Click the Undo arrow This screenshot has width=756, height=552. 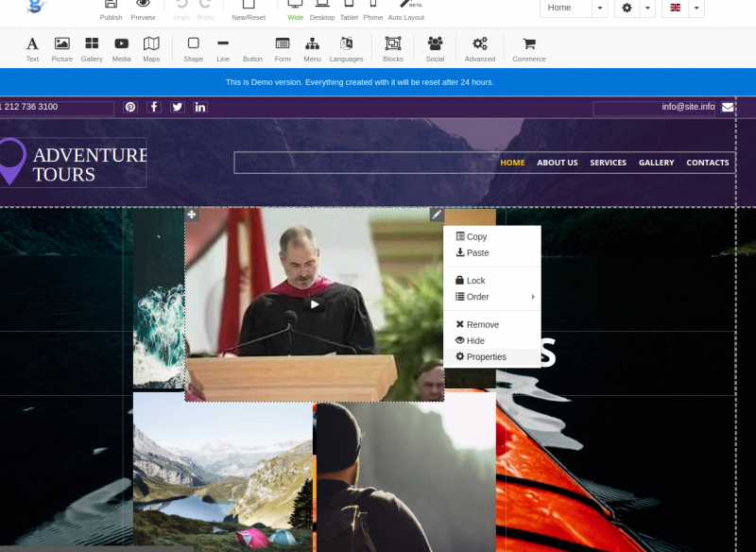tap(181, 9)
